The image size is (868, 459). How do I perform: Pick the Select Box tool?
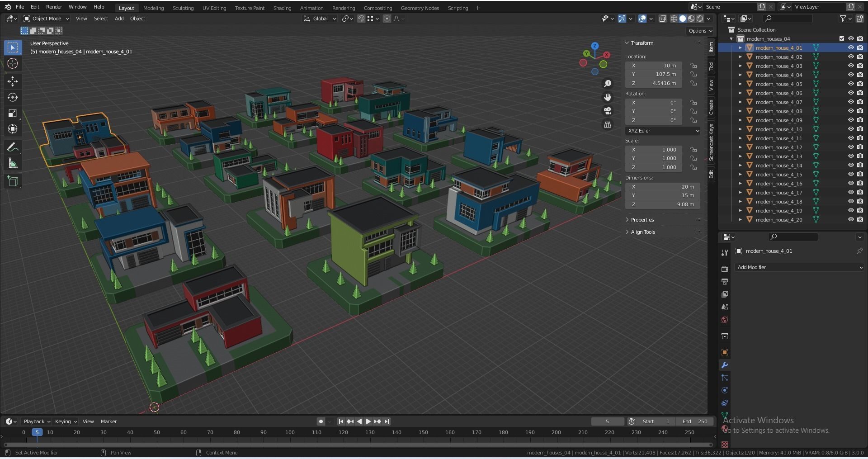[x=13, y=47]
